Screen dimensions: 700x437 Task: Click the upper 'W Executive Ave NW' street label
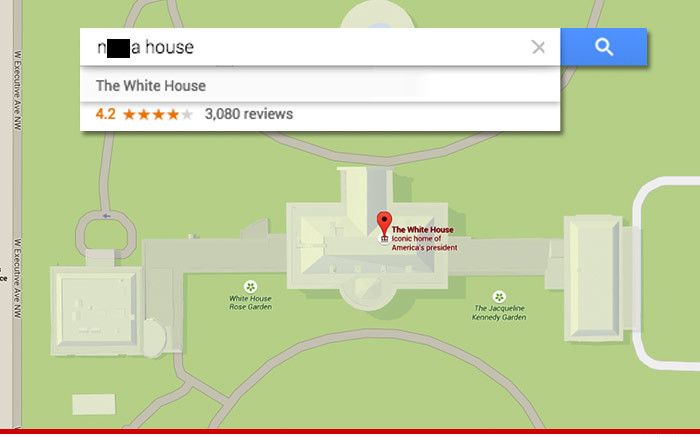(x=17, y=90)
